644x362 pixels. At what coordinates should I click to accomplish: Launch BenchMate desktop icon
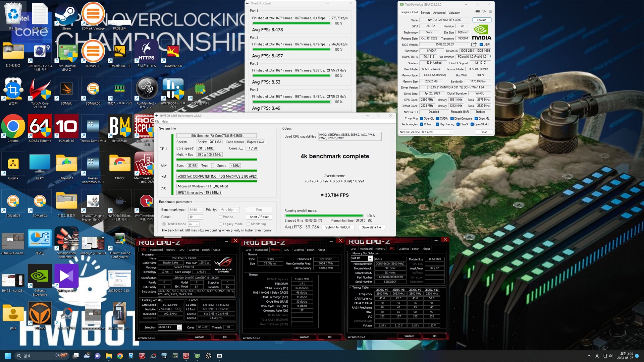click(120, 129)
